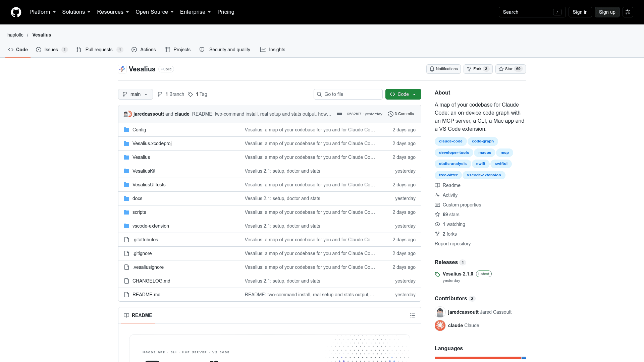Click the CHANGELOG.md file icon
This screenshot has height=362, width=644.
coord(126,281)
